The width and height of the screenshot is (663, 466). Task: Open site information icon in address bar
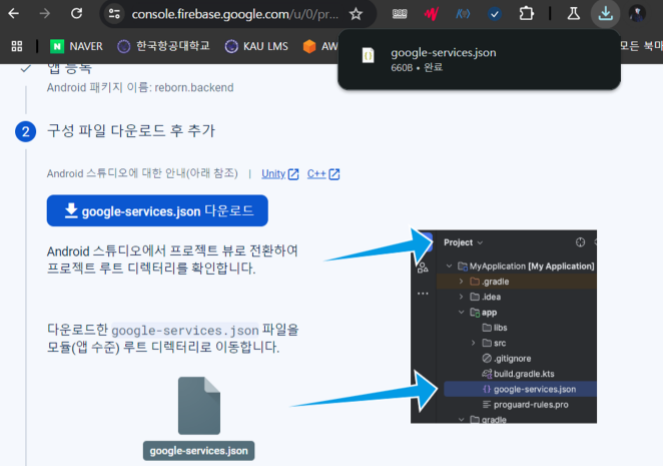tap(114, 14)
